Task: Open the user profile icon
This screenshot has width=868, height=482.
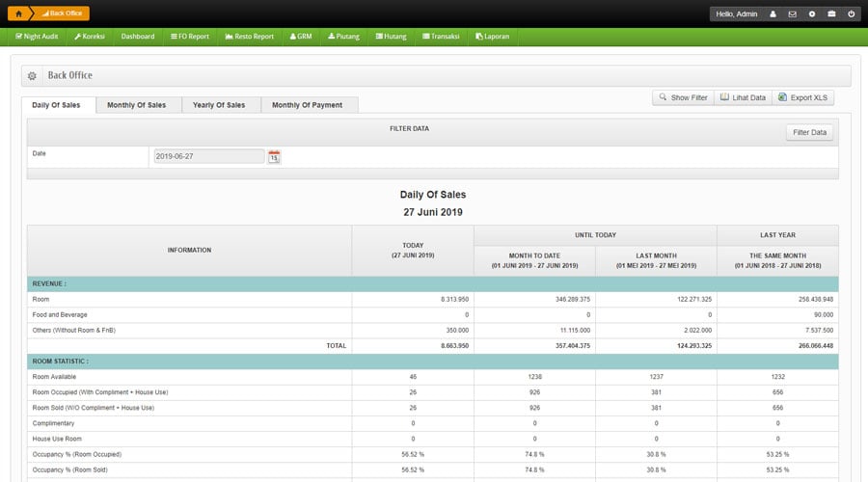Action: (x=773, y=14)
